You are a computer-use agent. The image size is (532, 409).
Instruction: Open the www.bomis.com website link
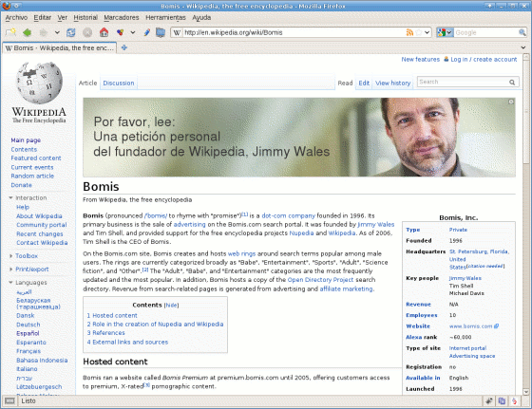click(470, 326)
